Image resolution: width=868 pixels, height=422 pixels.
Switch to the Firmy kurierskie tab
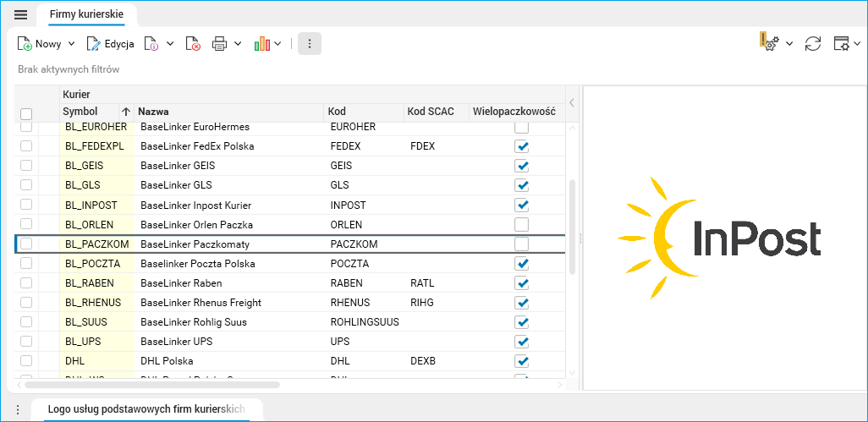click(x=86, y=14)
